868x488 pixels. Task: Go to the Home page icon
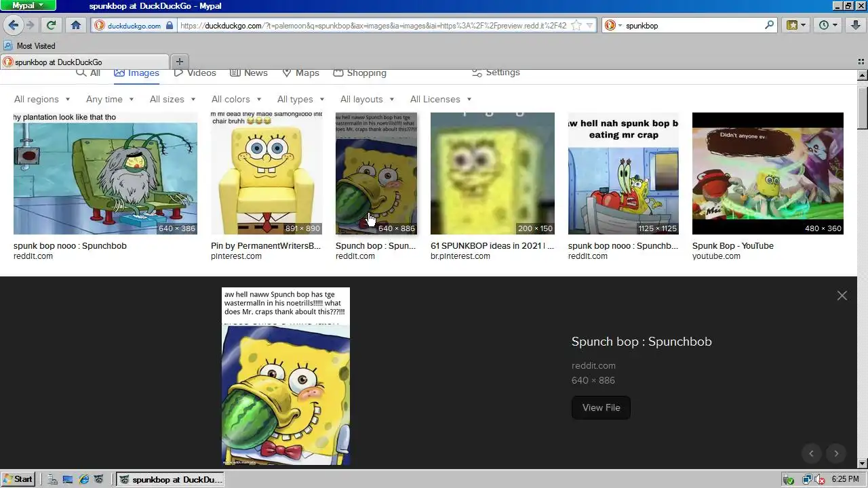(76, 25)
